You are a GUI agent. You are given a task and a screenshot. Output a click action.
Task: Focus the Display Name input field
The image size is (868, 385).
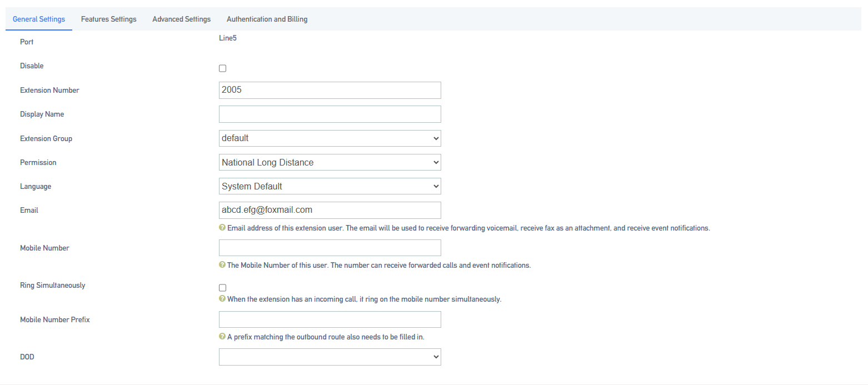point(330,114)
